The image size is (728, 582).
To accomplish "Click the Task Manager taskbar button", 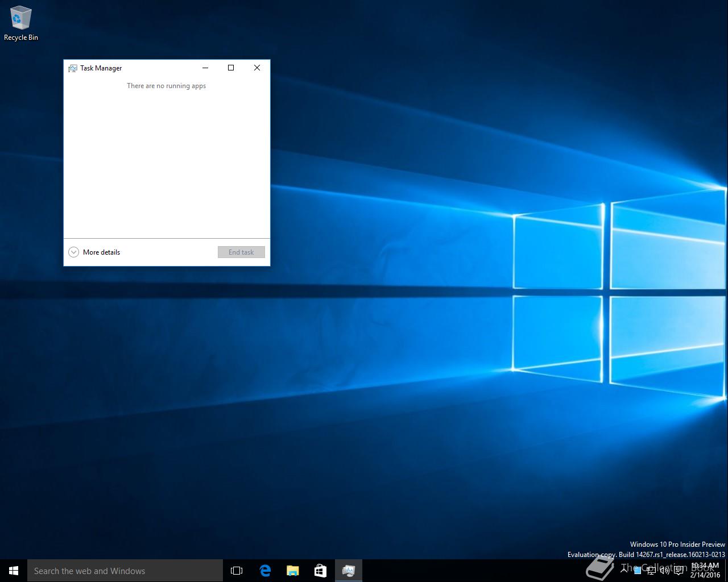I will pos(349,571).
